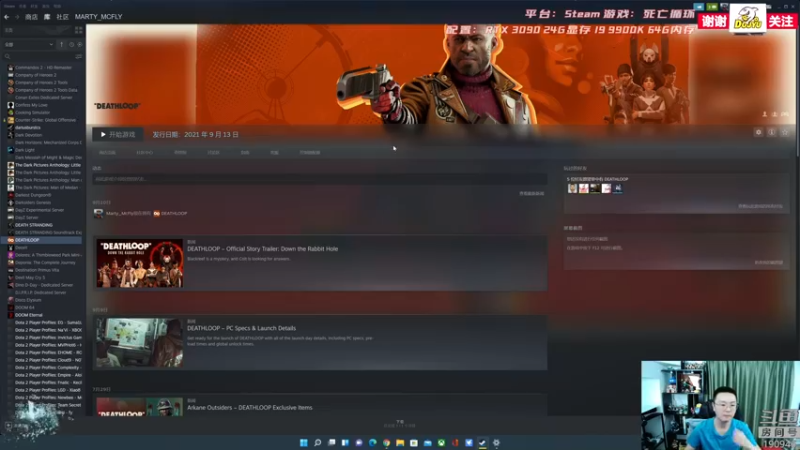Open DEATHLOOP PC Specs & Launch Details link
This screenshot has height=450, width=800.
[241, 328]
